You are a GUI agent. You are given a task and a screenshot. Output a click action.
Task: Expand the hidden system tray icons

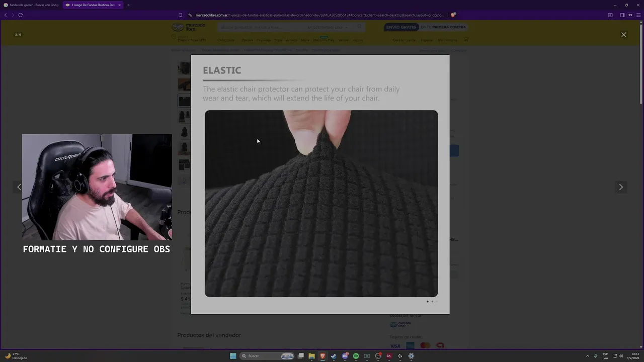587,356
